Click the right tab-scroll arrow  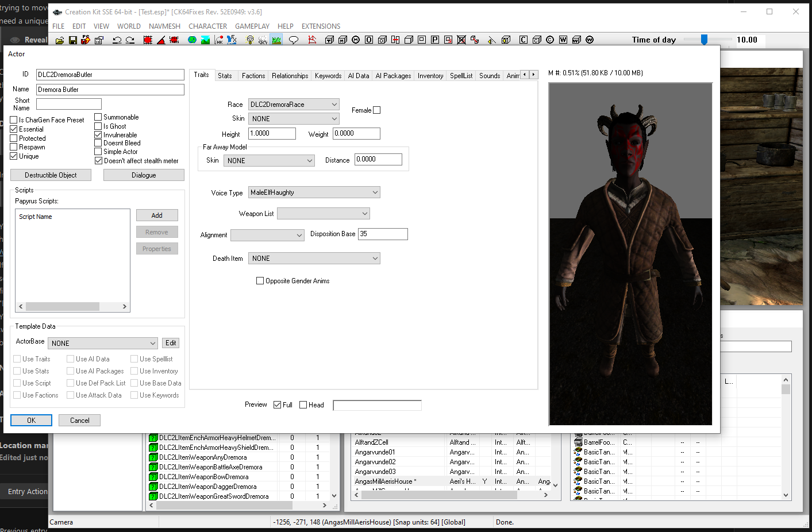(534, 75)
